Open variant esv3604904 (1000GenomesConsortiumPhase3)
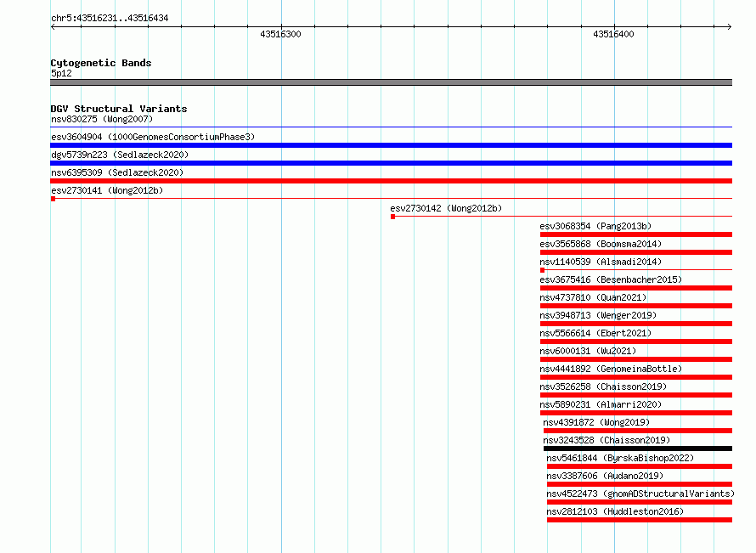The image size is (756, 553). pyautogui.click(x=153, y=137)
